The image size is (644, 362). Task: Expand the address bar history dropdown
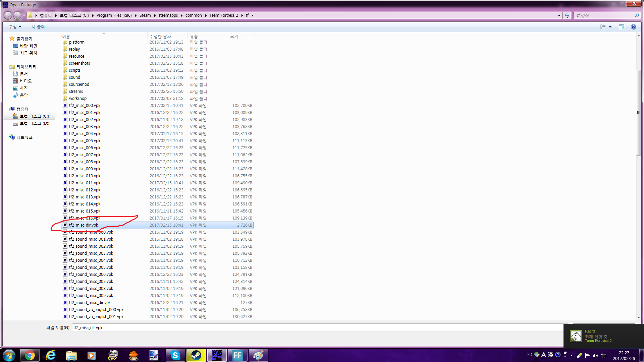click(559, 15)
